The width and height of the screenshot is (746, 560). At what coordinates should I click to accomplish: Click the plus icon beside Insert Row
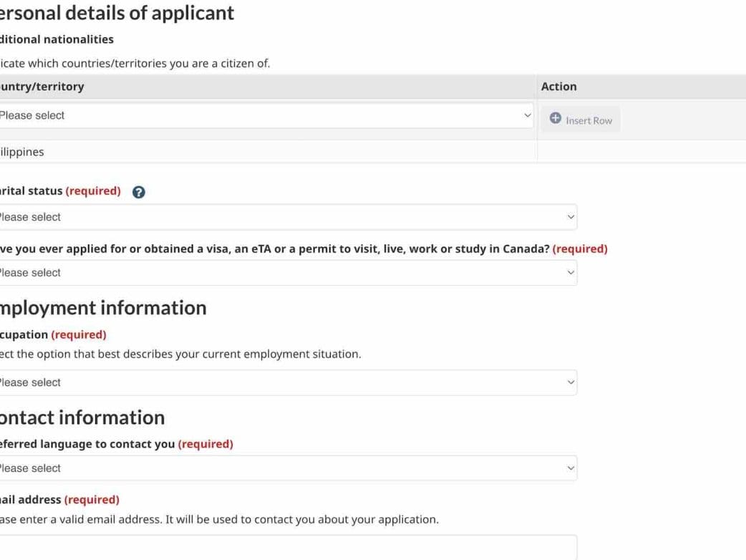556,119
